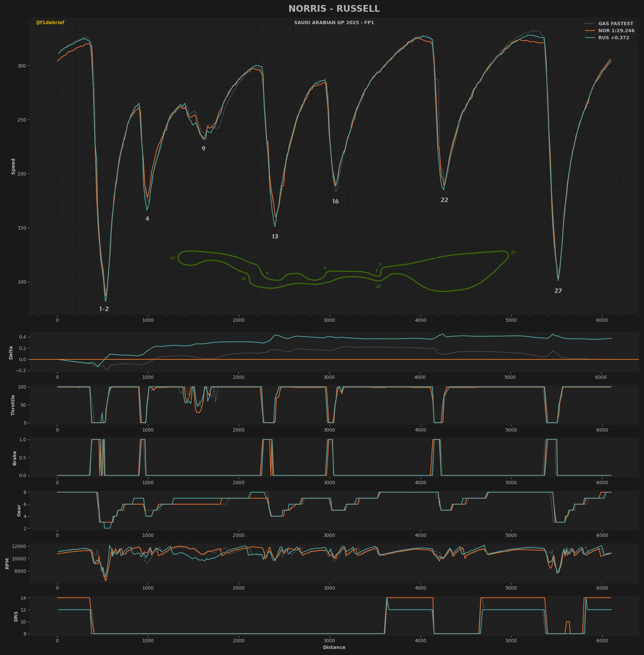Select the "Delta" y-axis label
Screen dimensions: 644x655
[x=11, y=353]
